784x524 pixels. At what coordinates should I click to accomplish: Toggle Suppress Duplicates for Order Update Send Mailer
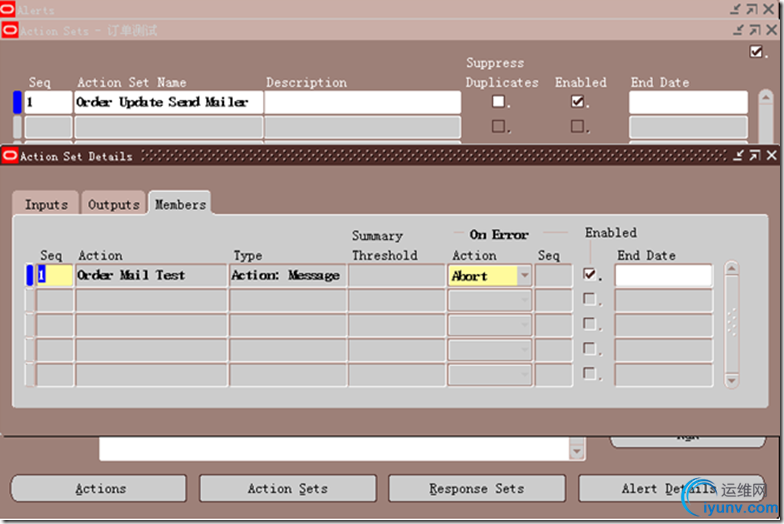[498, 102]
